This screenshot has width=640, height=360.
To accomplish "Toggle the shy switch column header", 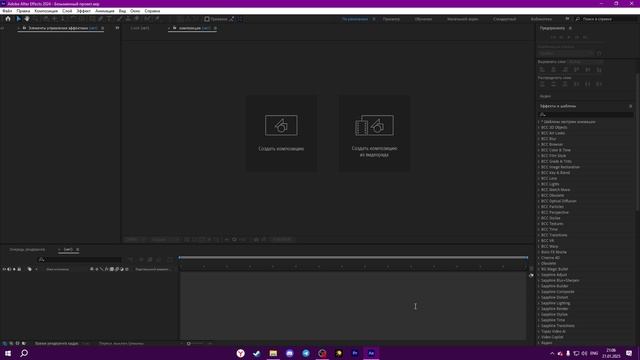I will point(92,269).
